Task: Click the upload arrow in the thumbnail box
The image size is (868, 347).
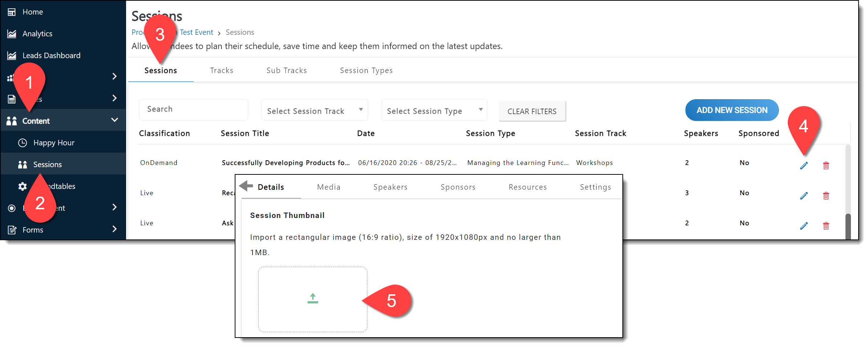Action: [x=312, y=299]
